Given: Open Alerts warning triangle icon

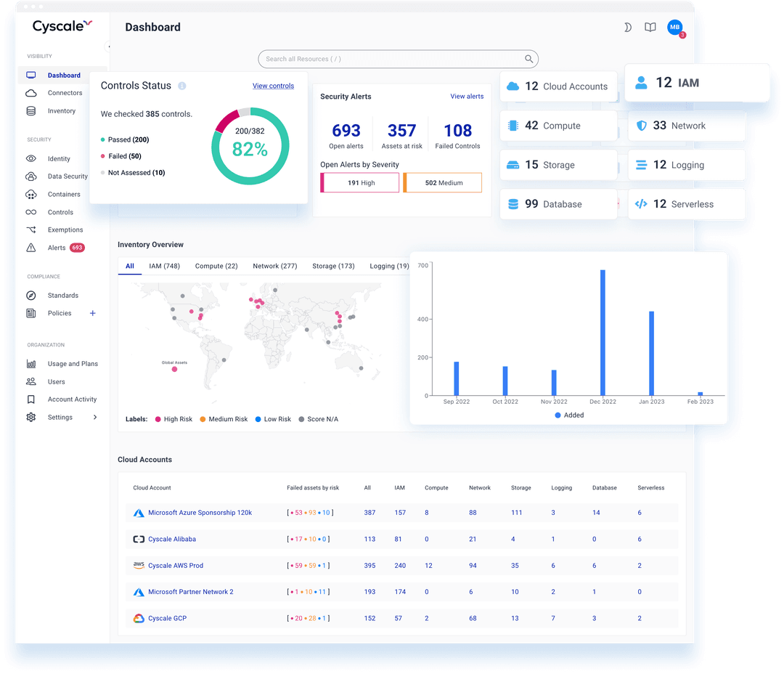Looking at the screenshot, I should click(x=31, y=248).
